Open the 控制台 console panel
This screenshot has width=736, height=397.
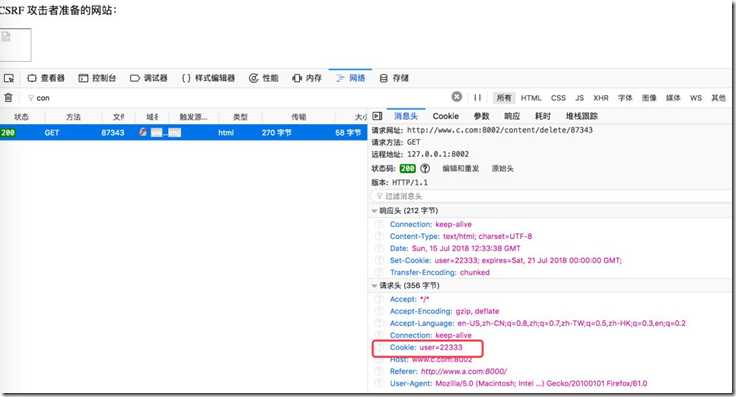click(x=97, y=78)
